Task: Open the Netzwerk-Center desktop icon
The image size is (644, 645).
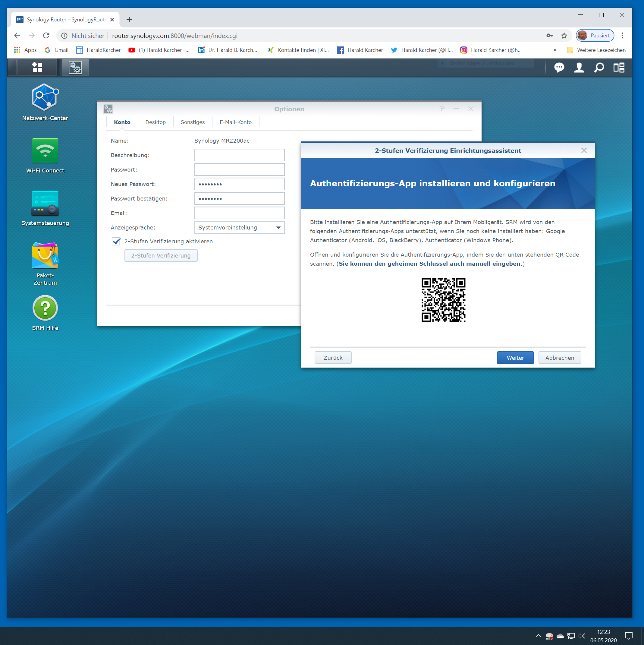Action: point(45,97)
